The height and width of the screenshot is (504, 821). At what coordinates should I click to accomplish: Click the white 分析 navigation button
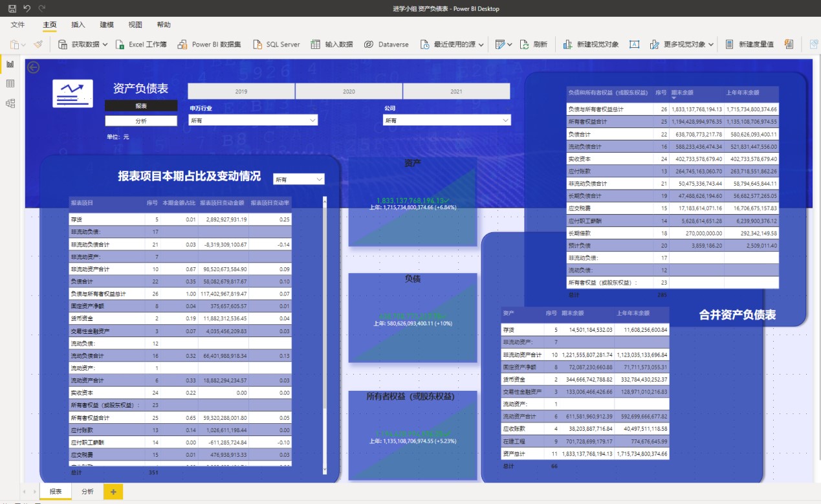140,121
